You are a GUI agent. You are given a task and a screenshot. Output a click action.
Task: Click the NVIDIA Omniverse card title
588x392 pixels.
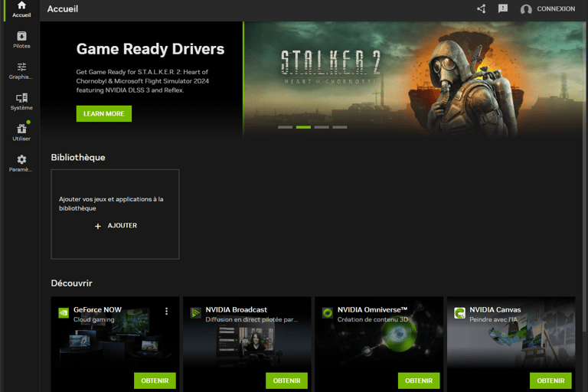[x=372, y=310]
